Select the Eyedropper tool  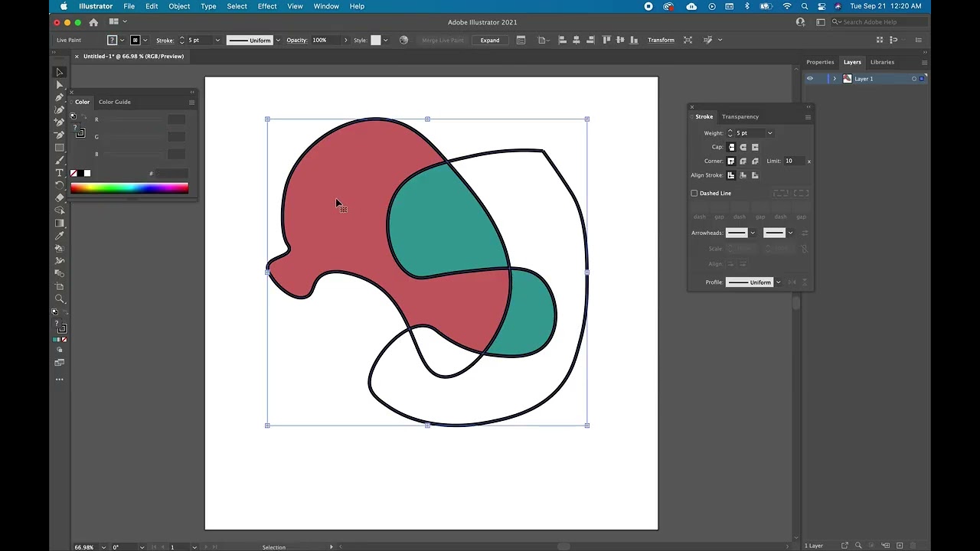tap(60, 236)
